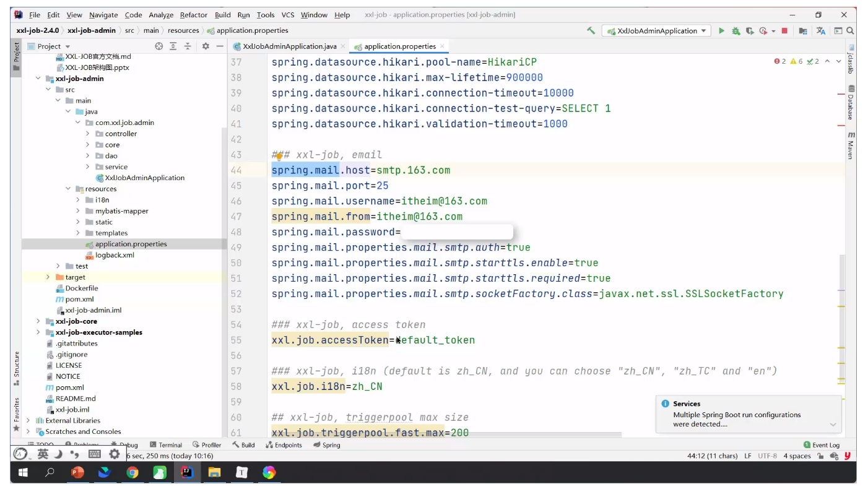Open the Spring tool window

(327, 444)
